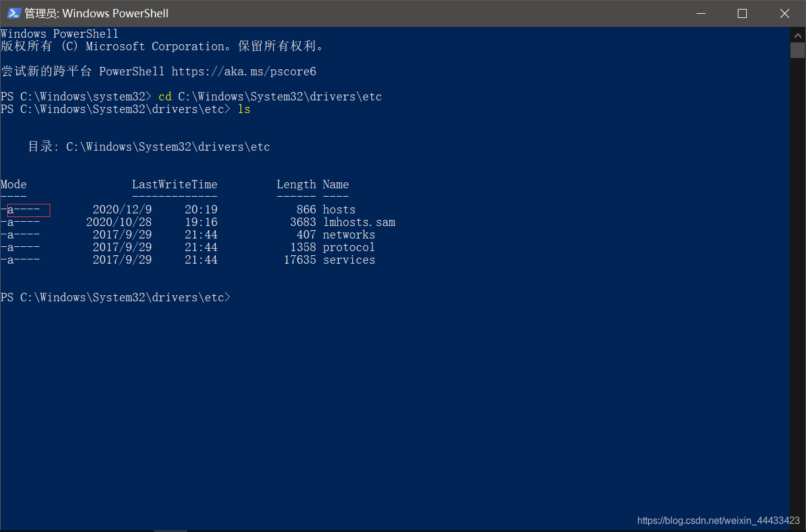Click the file length '3683'
This screenshot has width=806, height=532.
[303, 222]
